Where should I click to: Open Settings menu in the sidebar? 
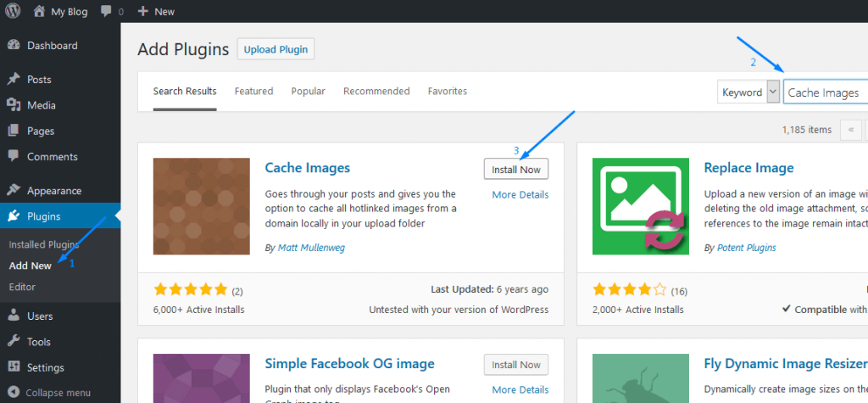click(x=60, y=367)
